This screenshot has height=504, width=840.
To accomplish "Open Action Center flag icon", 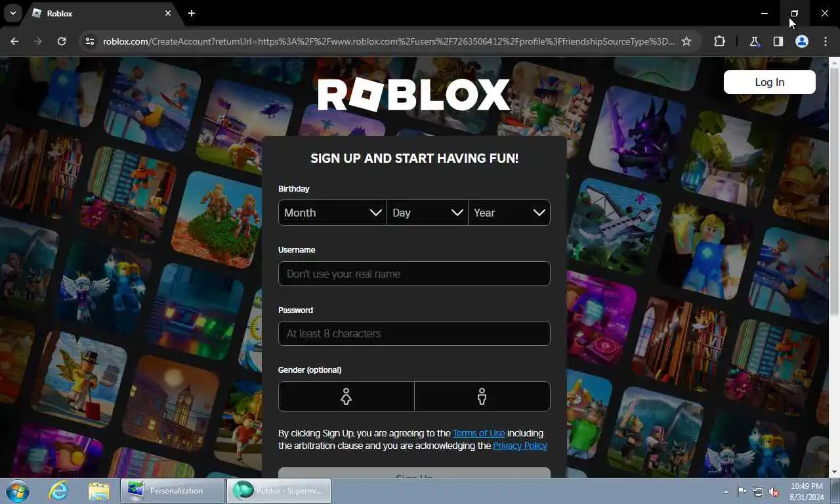I will pos(742,492).
